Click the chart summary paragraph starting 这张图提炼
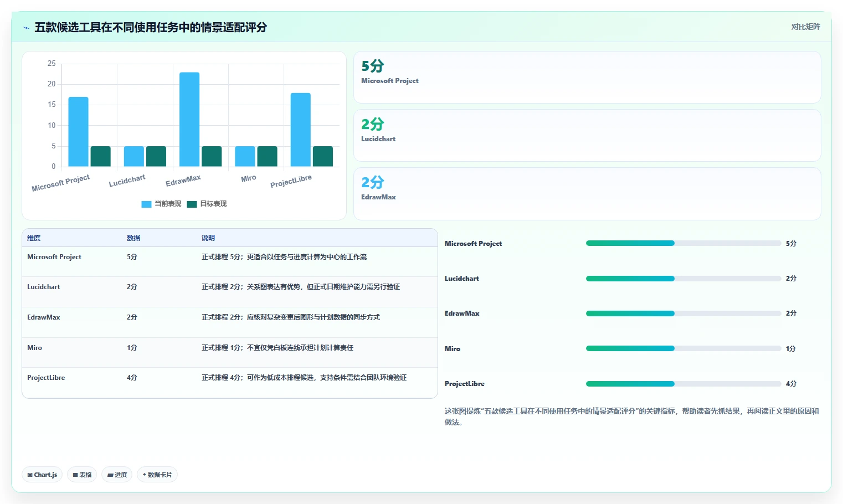The image size is (843, 504). tap(631, 416)
